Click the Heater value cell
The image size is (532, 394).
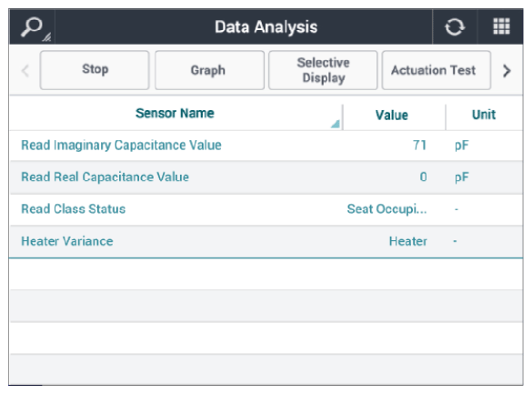point(408,241)
